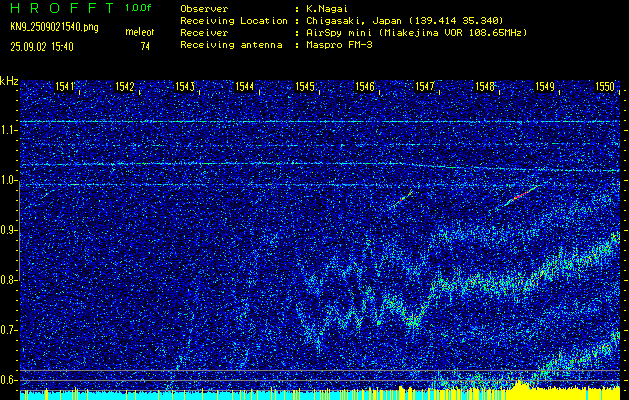The width and height of the screenshot is (629, 400).
Task: Click the 1548 time marker
Action: tap(485, 86)
